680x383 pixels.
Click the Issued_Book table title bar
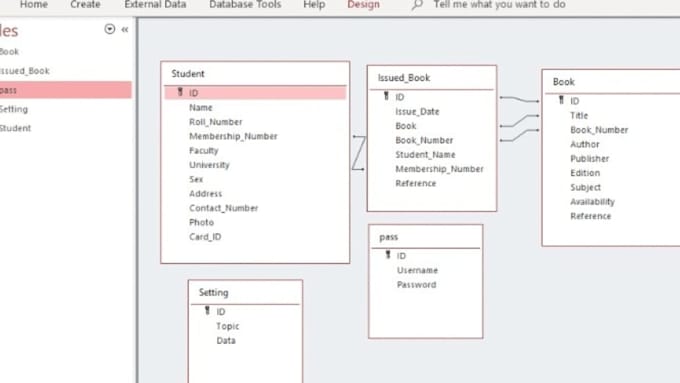coord(432,78)
